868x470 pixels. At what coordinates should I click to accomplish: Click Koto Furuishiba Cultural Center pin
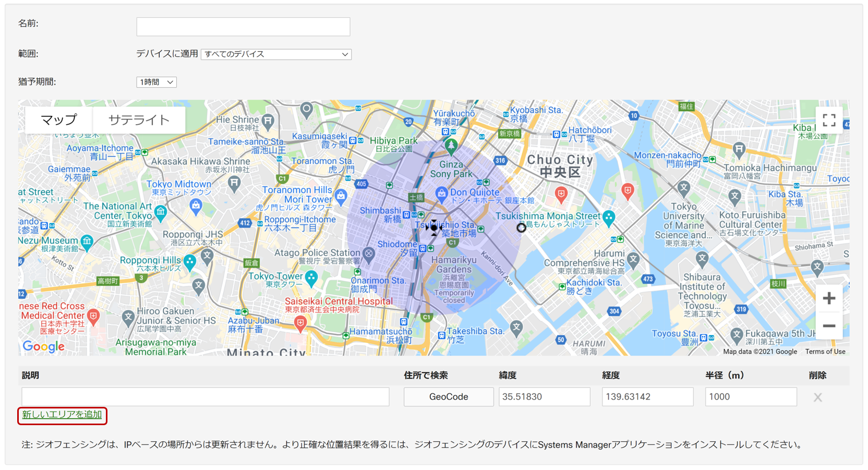[735, 197]
